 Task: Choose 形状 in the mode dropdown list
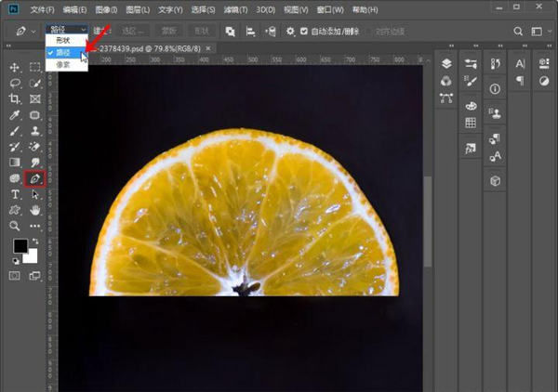click(x=63, y=43)
